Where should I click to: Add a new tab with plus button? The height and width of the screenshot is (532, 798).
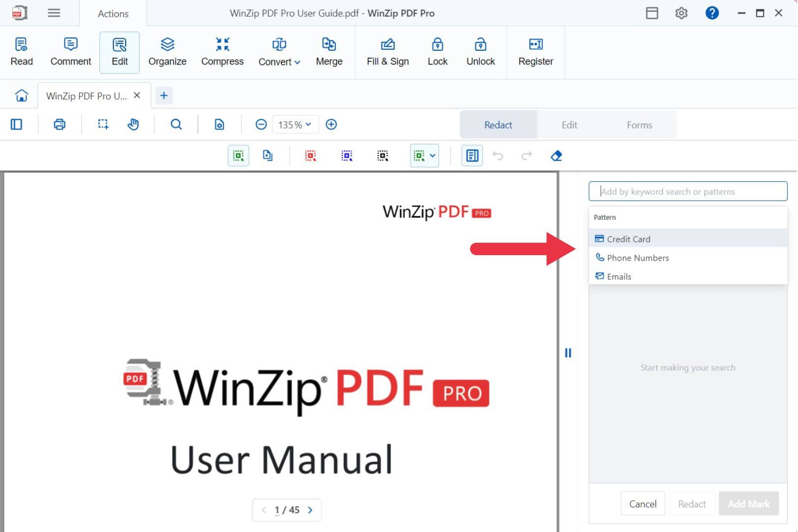click(x=164, y=95)
